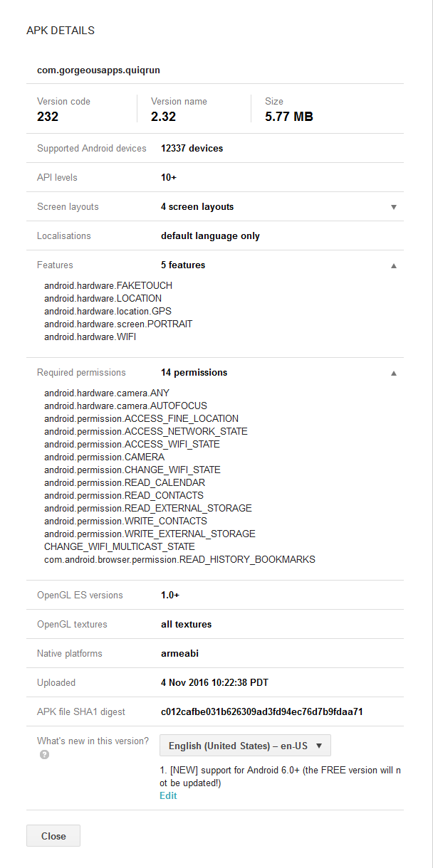
Task: Click the APK DETAILS heading
Action: coord(61,31)
